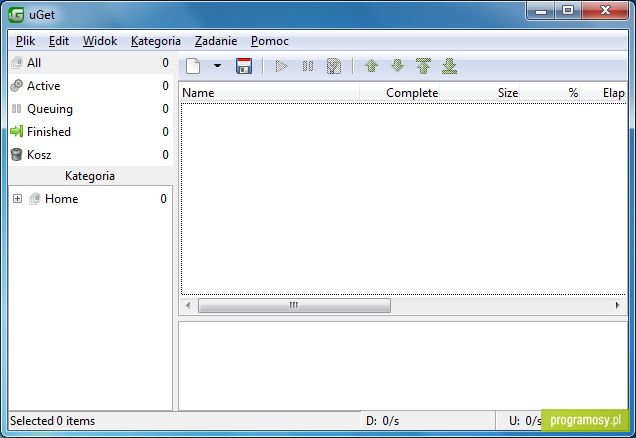636x438 pixels.
Task: Click the horizontal scrollbar thumb
Action: pos(294,305)
